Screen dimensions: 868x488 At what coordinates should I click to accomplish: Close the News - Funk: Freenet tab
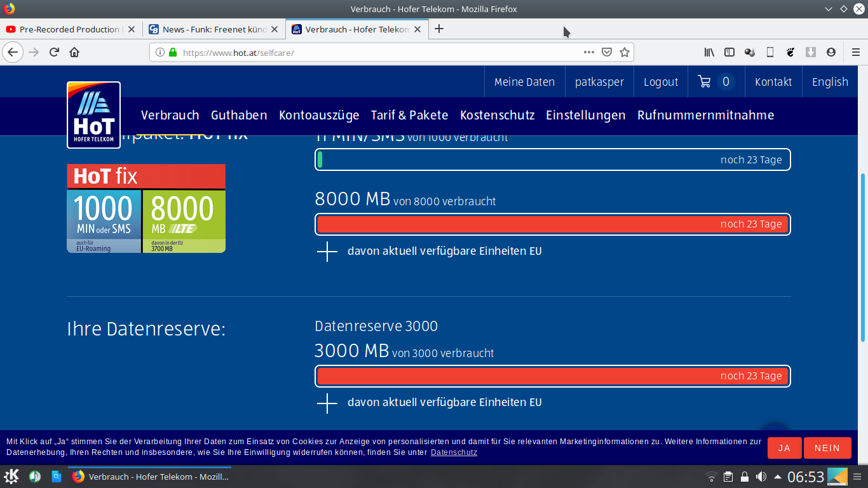275,29
